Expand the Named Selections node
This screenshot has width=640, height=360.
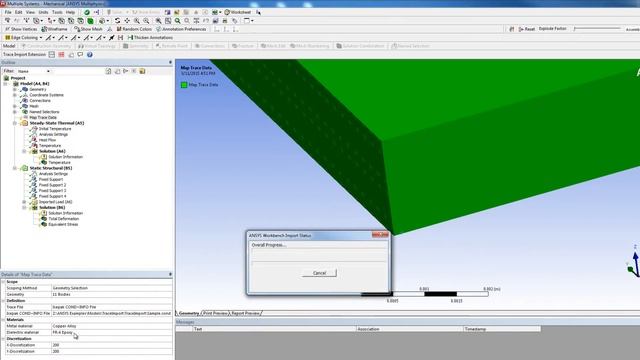15,112
